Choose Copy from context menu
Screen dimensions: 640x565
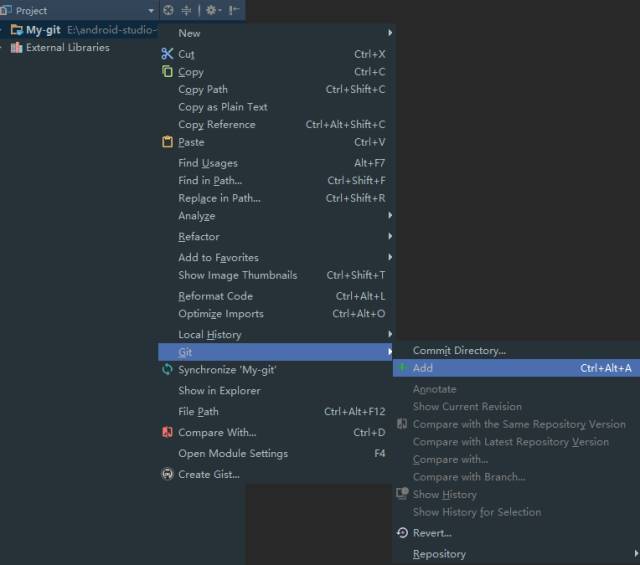coord(276,72)
